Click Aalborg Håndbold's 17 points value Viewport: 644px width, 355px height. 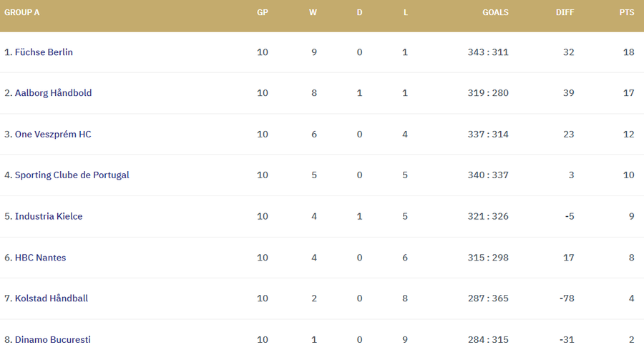click(x=628, y=93)
